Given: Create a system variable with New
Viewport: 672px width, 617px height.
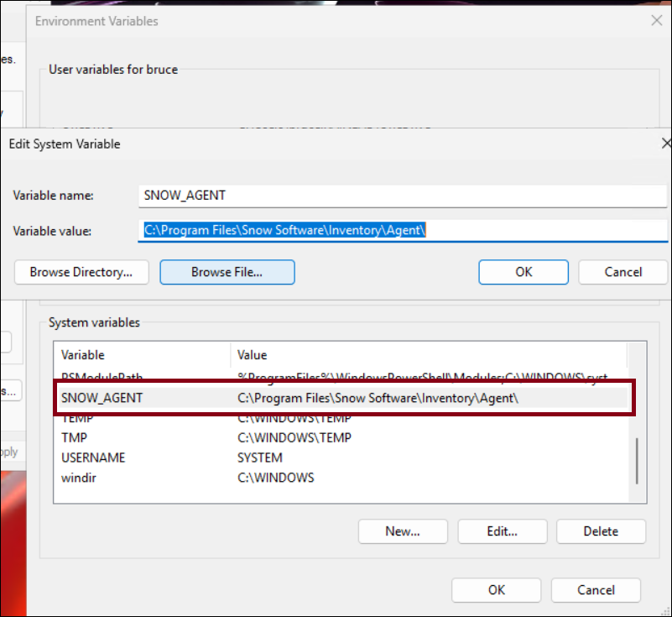Looking at the screenshot, I should tap(403, 531).
